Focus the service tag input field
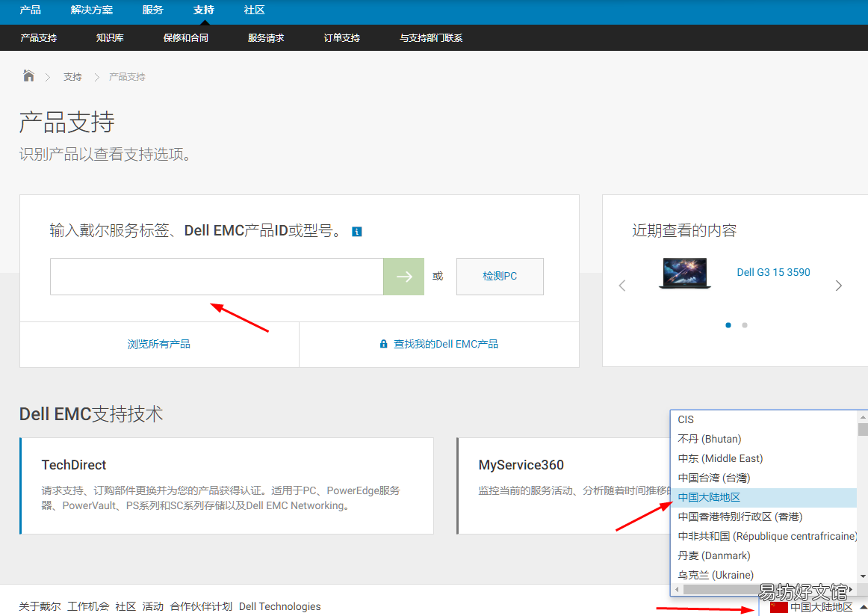 (x=217, y=277)
